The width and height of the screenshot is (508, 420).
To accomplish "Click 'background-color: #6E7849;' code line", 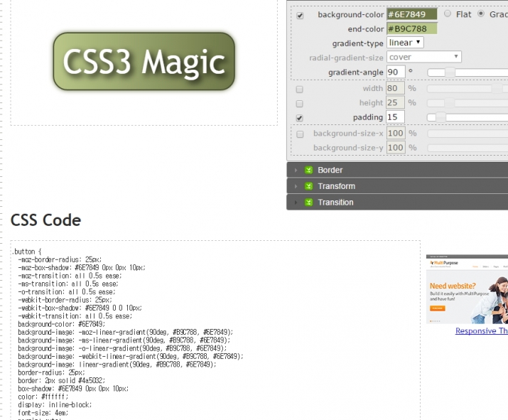I will pyautogui.click(x=62, y=324).
